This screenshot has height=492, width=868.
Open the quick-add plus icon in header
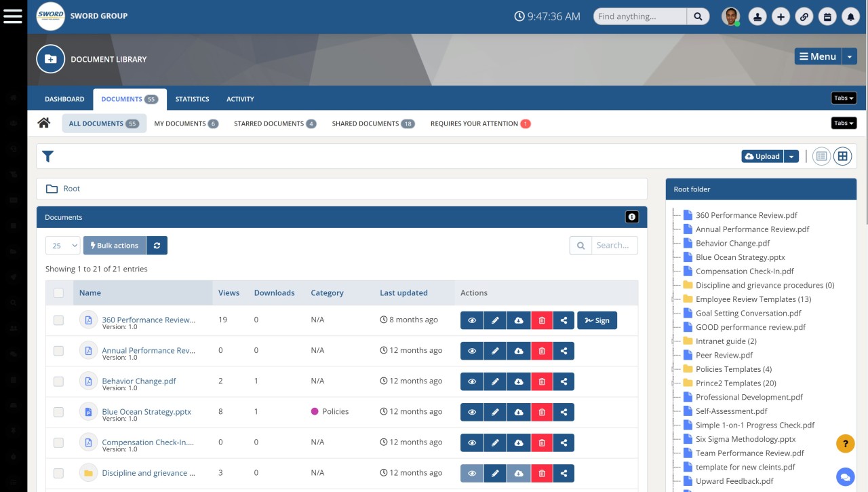[781, 16]
